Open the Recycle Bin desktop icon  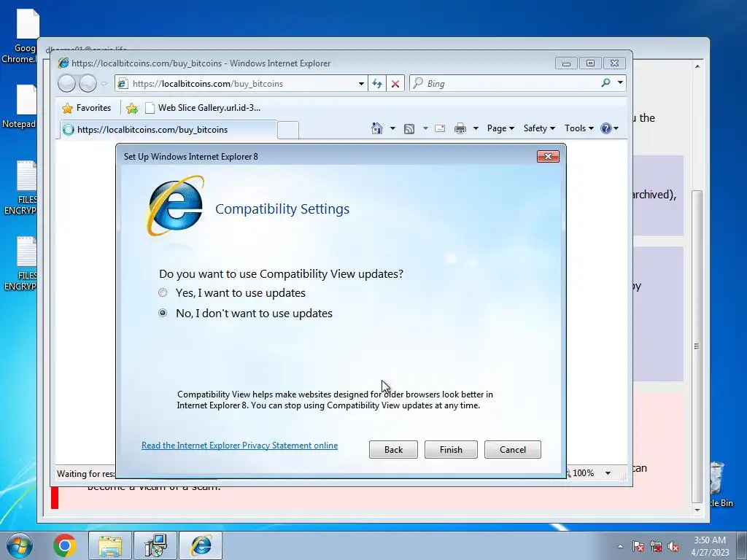[x=719, y=485]
